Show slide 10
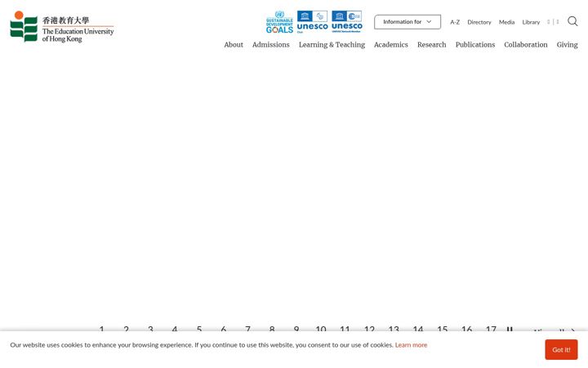Image resolution: width=588 pixels, height=368 pixels. pyautogui.click(x=321, y=329)
